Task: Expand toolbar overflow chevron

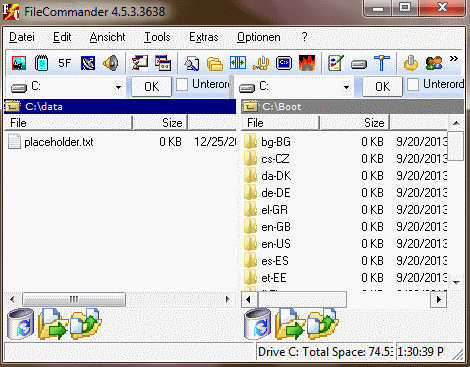Action: pyautogui.click(x=454, y=59)
